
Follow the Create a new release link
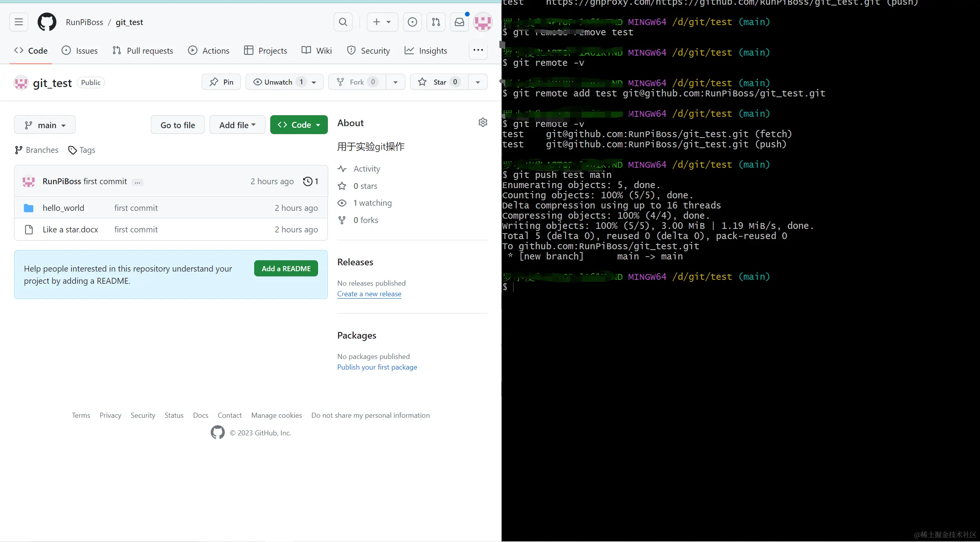click(x=369, y=294)
